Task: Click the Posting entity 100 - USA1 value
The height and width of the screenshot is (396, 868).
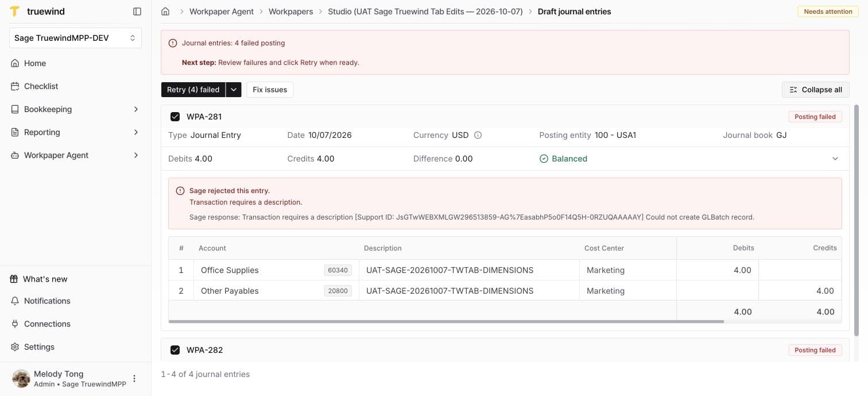Action: click(615, 135)
